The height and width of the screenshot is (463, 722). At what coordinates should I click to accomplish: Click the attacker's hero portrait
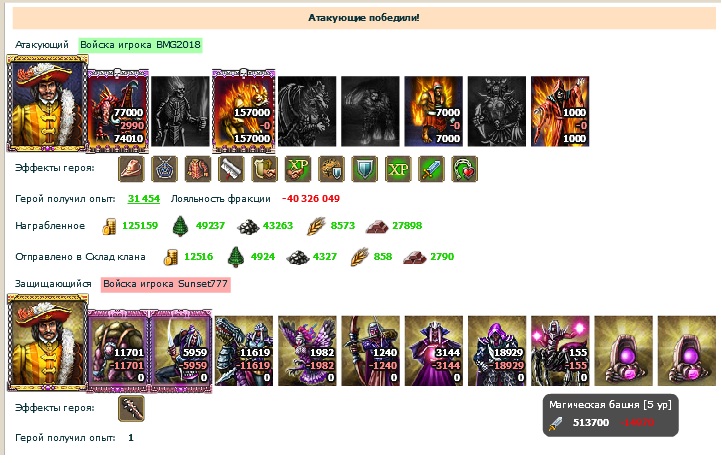[x=47, y=103]
